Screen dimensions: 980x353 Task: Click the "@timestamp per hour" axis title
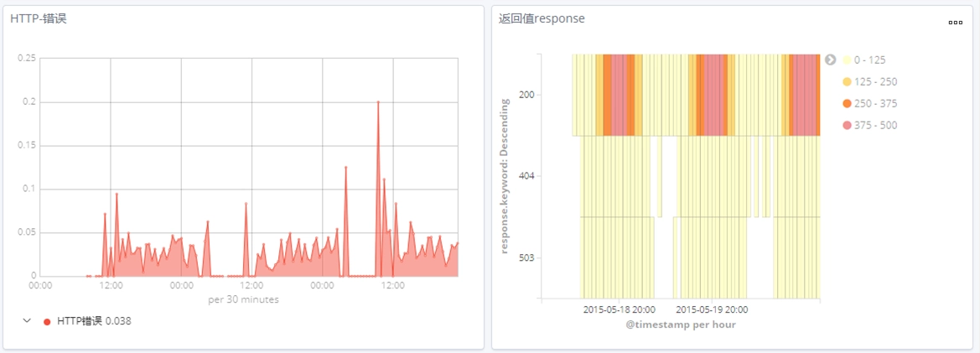point(681,324)
